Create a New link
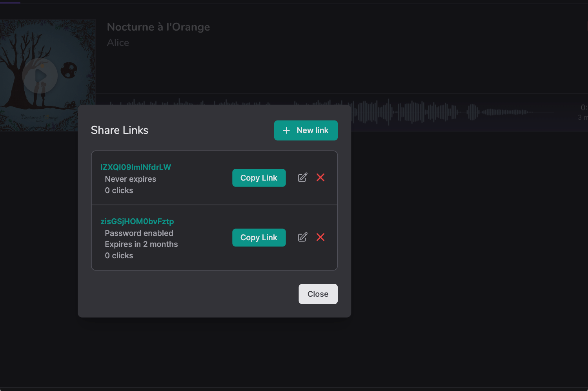 click(x=306, y=130)
